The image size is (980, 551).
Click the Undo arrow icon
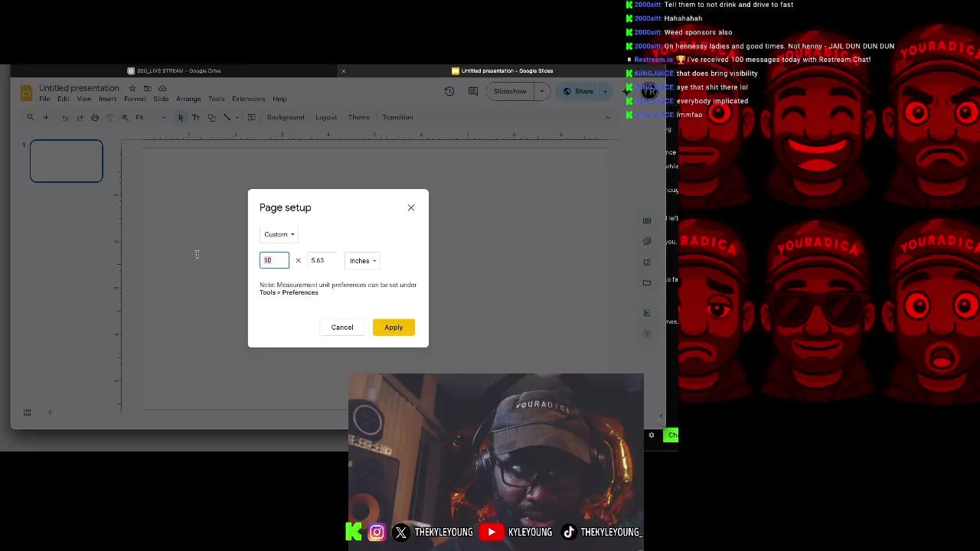(x=65, y=117)
